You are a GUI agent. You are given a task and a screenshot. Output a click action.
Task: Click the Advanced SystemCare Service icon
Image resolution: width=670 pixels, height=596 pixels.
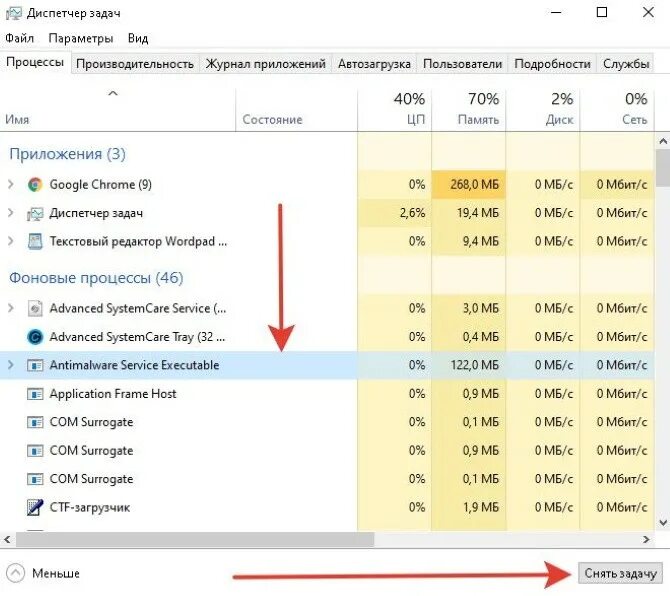pos(35,308)
